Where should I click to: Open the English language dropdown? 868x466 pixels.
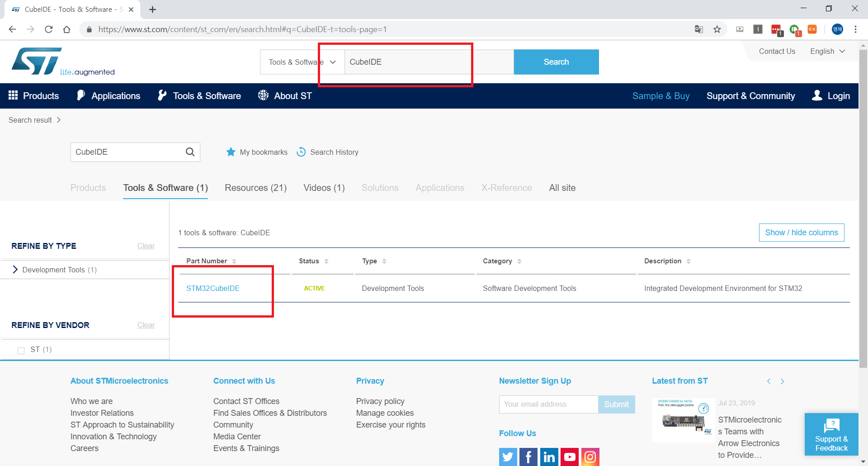(827, 51)
